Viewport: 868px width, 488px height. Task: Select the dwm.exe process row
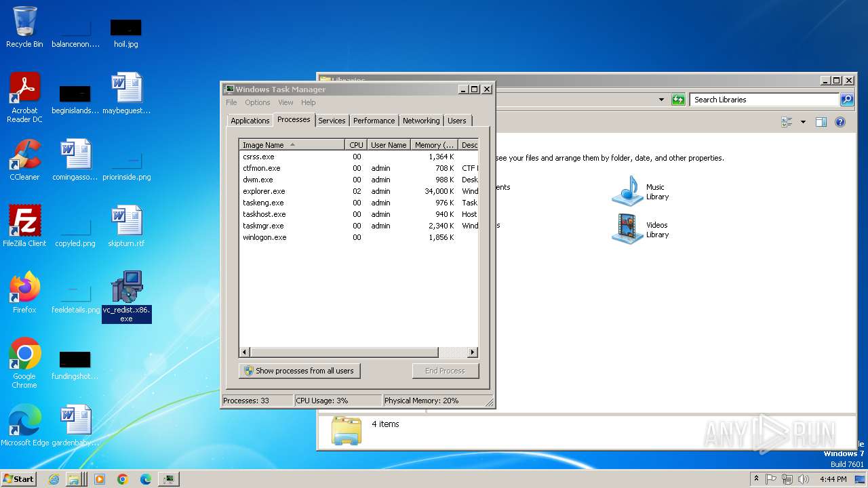359,180
